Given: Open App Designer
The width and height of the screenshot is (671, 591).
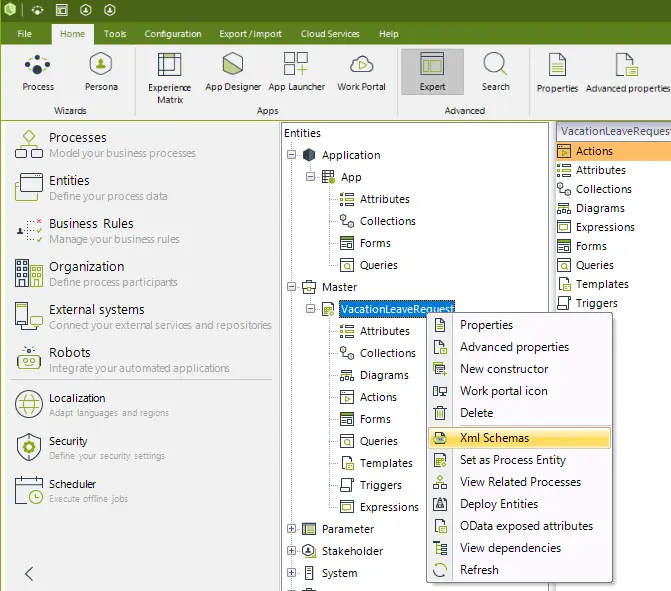Looking at the screenshot, I should point(233,73).
